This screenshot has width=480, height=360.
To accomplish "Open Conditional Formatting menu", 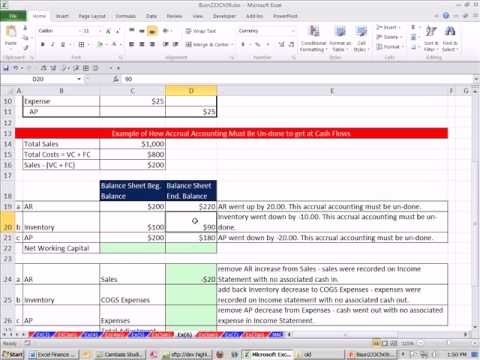I will pyautogui.click(x=313, y=38).
